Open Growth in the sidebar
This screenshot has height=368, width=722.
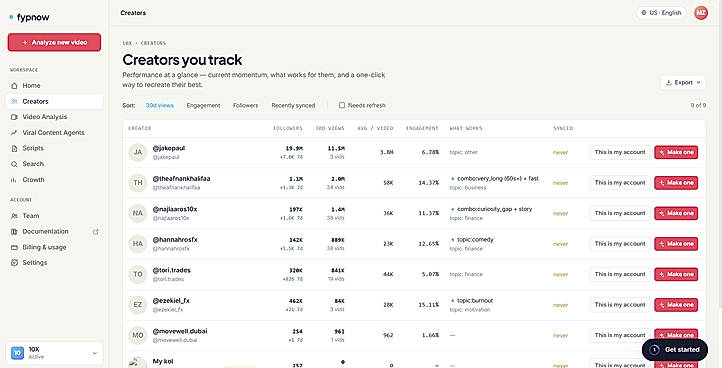pyautogui.click(x=54, y=180)
